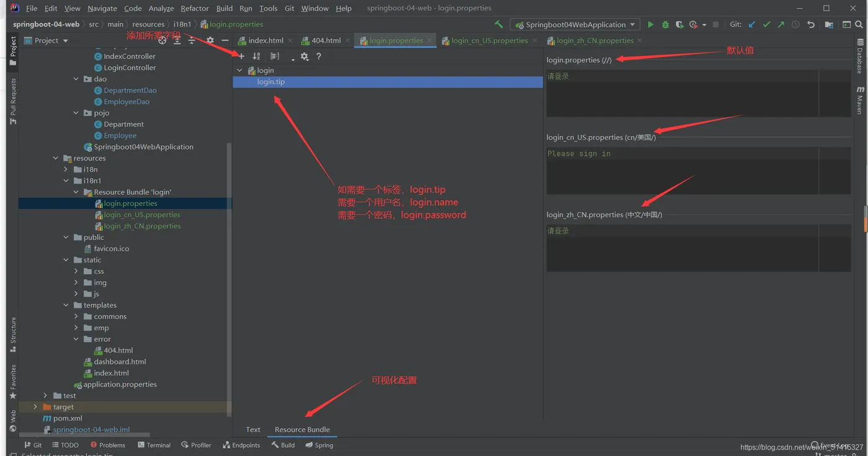Screen dimensions: 868x456
Task: Open the Springboot04WebApplication run configuration dropdown
Action: (575, 25)
